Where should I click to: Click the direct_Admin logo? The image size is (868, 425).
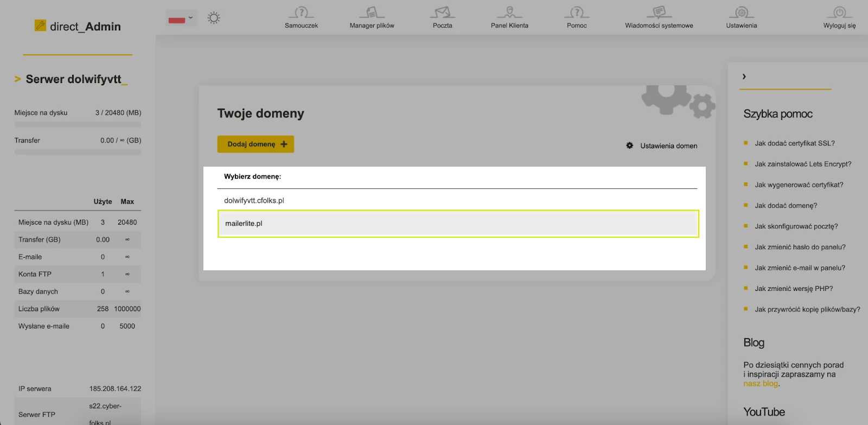[78, 26]
